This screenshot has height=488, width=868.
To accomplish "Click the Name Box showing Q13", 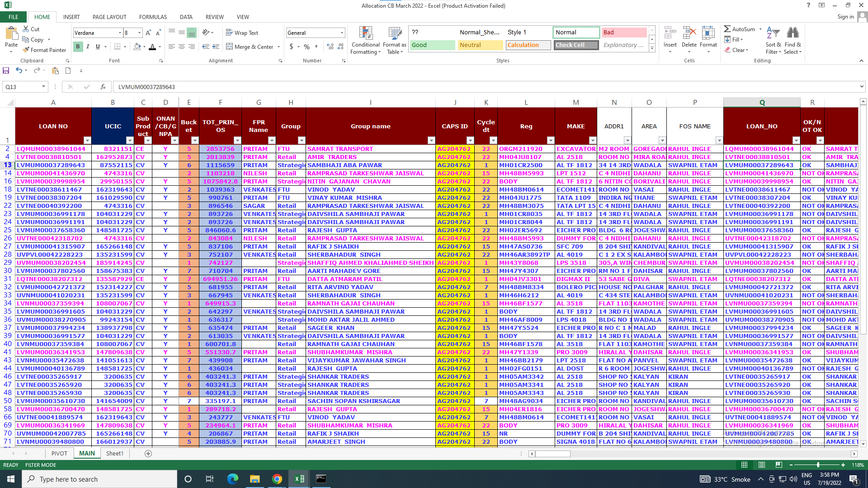I will point(23,87).
